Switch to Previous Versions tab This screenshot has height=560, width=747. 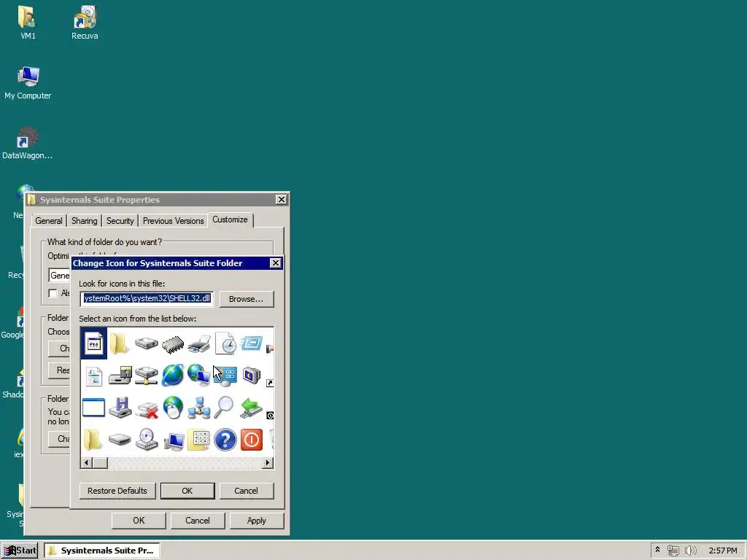click(174, 220)
